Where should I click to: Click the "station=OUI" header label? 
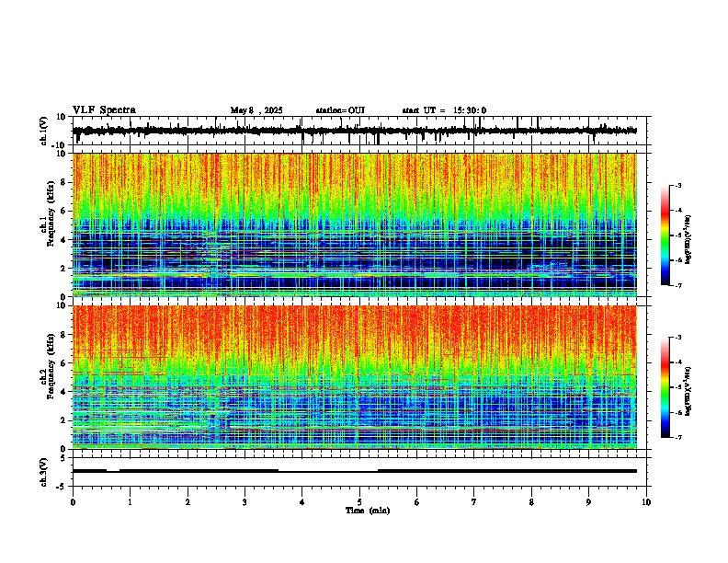coord(340,110)
